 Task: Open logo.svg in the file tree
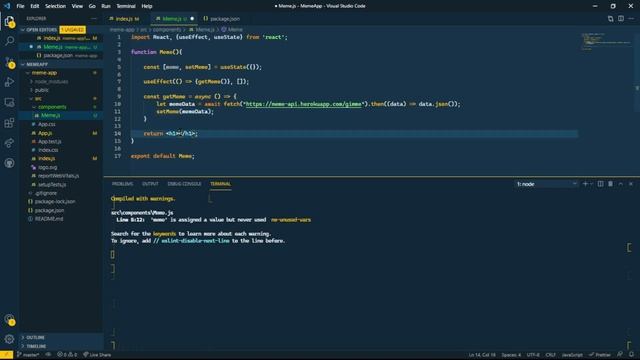click(47, 167)
